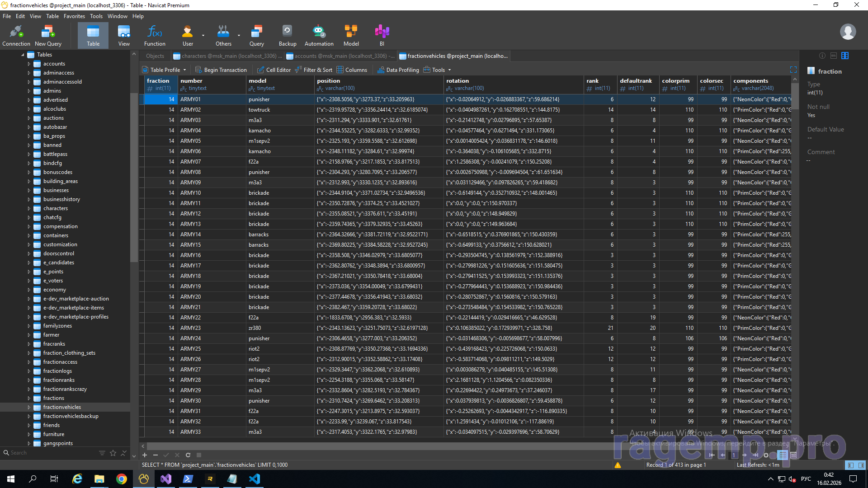Show DDL in the right info panel

coord(834,56)
